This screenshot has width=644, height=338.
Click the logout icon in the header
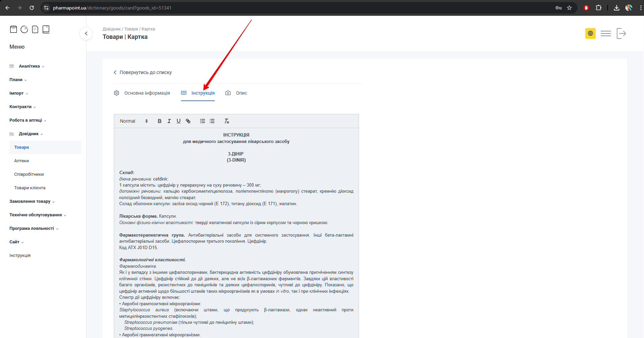621,33
